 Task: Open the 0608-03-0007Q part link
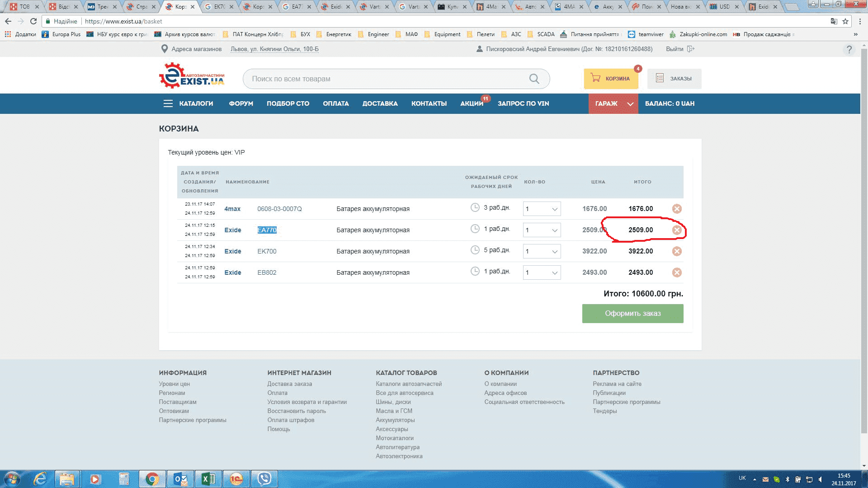pos(279,209)
